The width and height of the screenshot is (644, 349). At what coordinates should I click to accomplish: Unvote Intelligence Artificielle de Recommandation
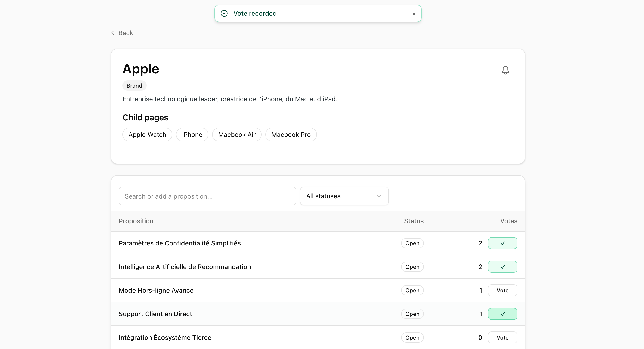coord(502,266)
